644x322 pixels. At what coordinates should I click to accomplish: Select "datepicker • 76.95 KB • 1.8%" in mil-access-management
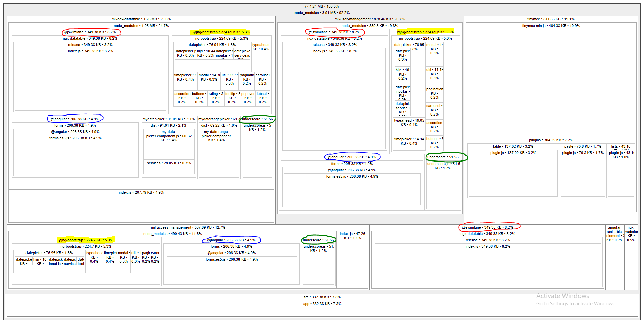(x=49, y=253)
